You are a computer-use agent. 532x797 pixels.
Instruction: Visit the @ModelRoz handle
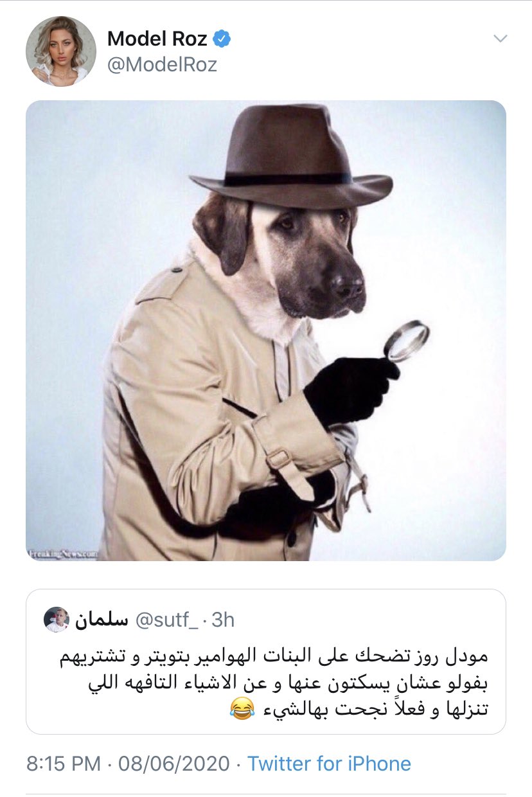[162, 65]
